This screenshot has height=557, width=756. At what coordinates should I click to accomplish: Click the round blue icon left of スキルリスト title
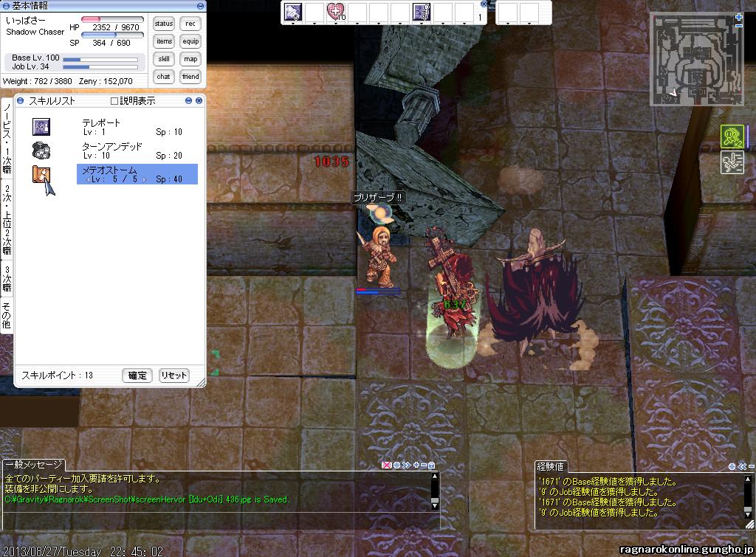click(20, 101)
